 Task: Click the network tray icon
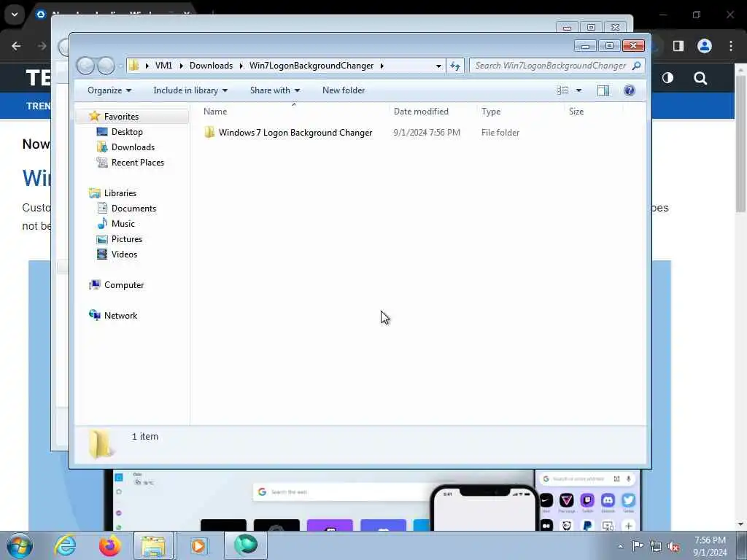coord(656,547)
